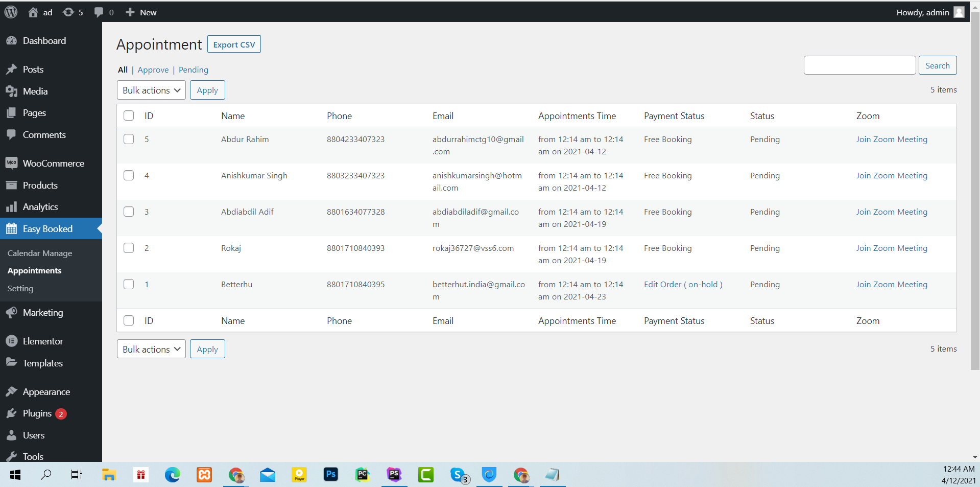Click the New item in the admin bar

[x=140, y=12]
